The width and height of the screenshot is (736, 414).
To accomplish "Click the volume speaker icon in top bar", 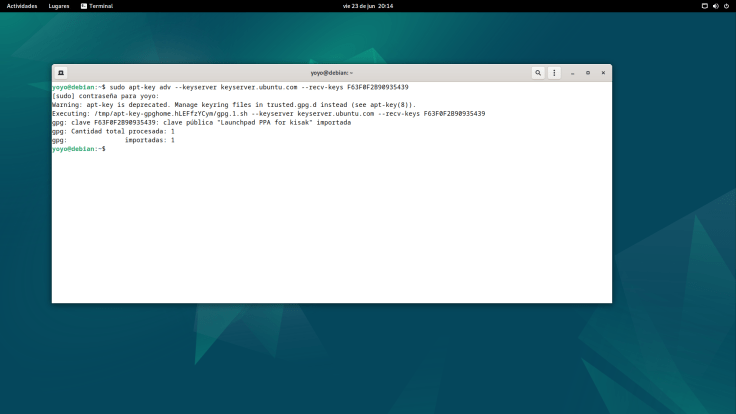I will (x=715, y=6).
